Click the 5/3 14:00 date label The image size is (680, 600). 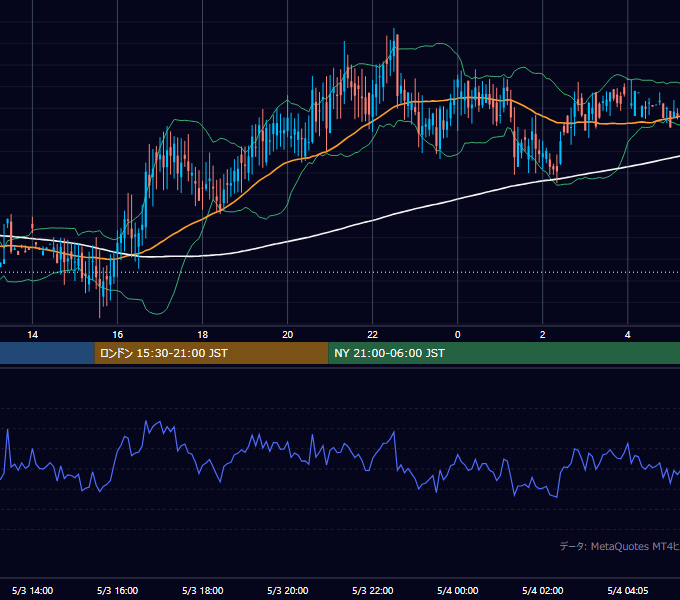point(33,590)
